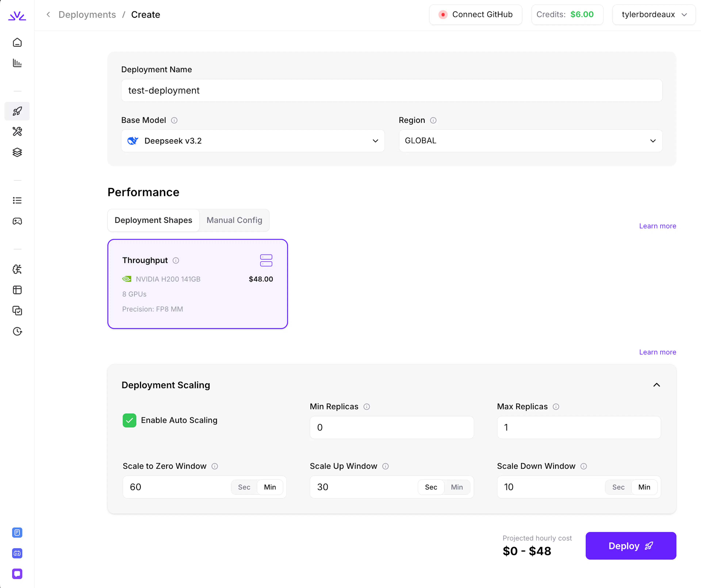Open the blue docs icon at sidebar bottom
701x588 pixels.
pos(17,533)
